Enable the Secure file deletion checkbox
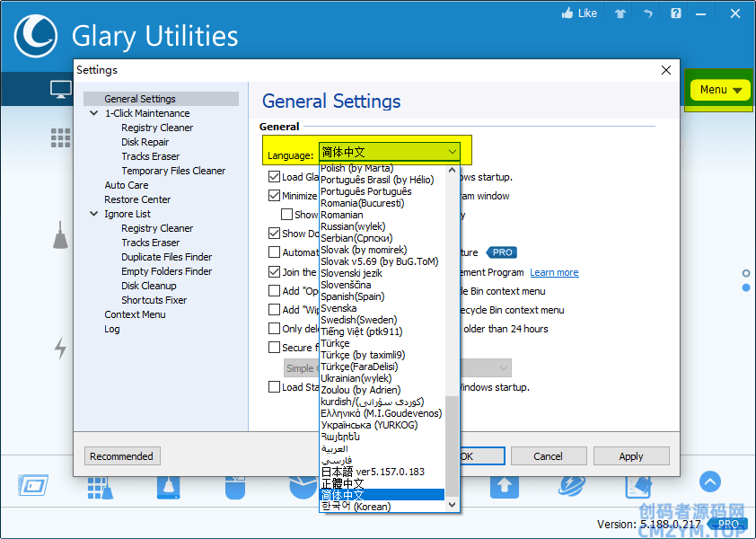The width and height of the screenshot is (756, 539). point(275,348)
